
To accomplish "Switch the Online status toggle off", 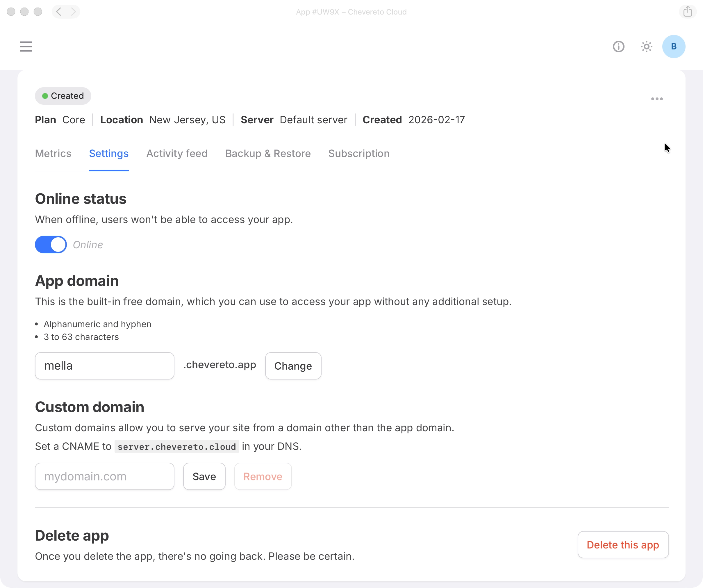I will click(51, 245).
